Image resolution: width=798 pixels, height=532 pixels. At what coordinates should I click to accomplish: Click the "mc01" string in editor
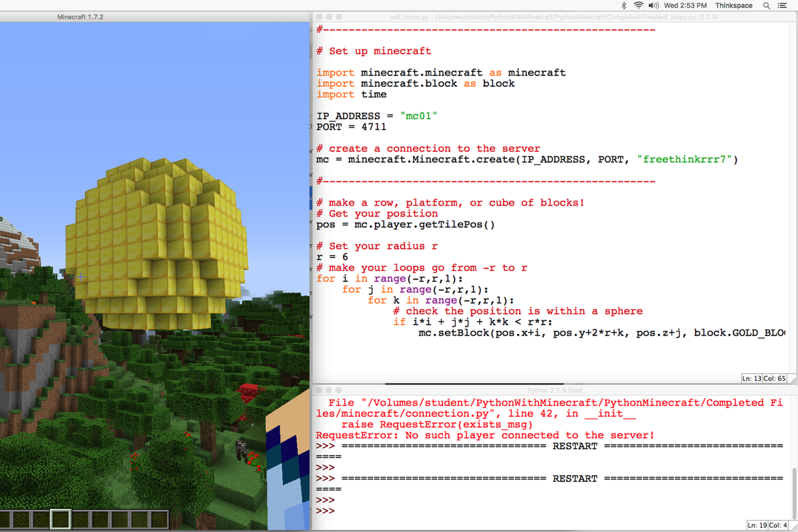click(418, 116)
